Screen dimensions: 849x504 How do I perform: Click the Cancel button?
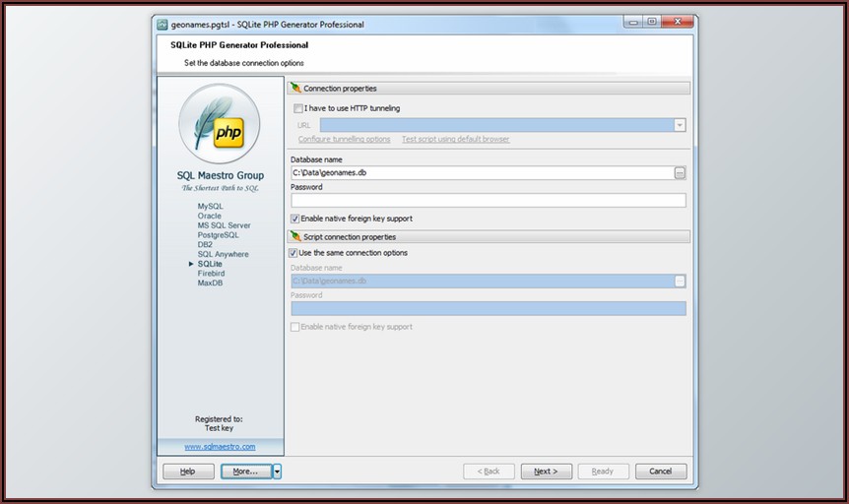tap(661, 472)
